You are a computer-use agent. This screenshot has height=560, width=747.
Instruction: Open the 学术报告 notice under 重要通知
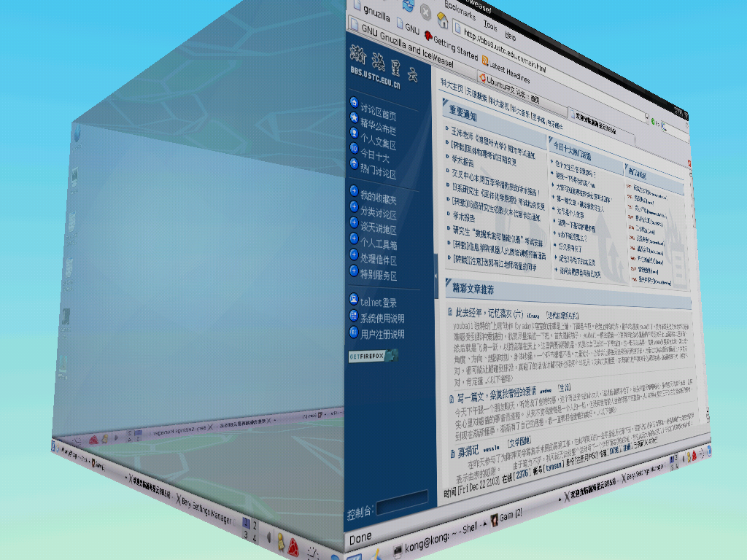463,161
